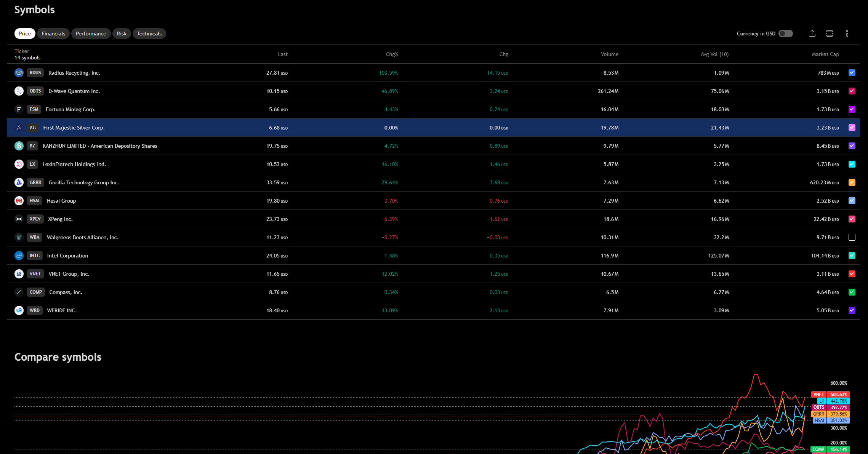Uncheck the VNET Group compare checkbox
This screenshot has height=454, width=868.
(x=852, y=274)
